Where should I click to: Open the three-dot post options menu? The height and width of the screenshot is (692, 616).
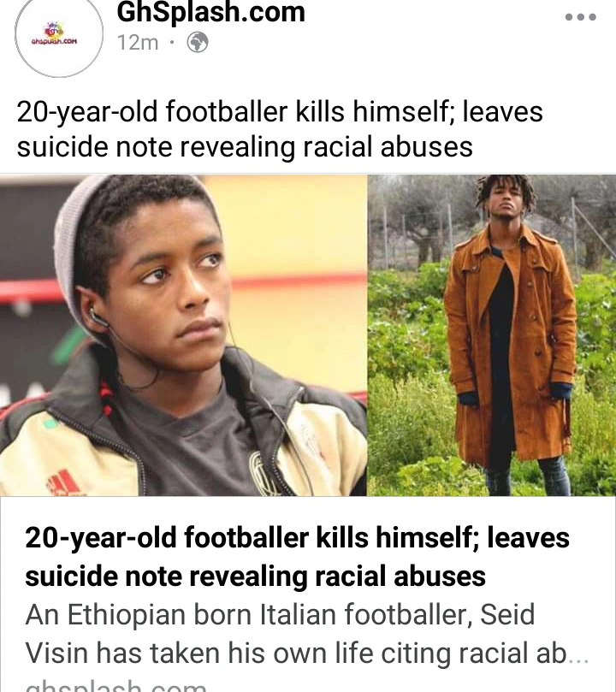tap(581, 17)
